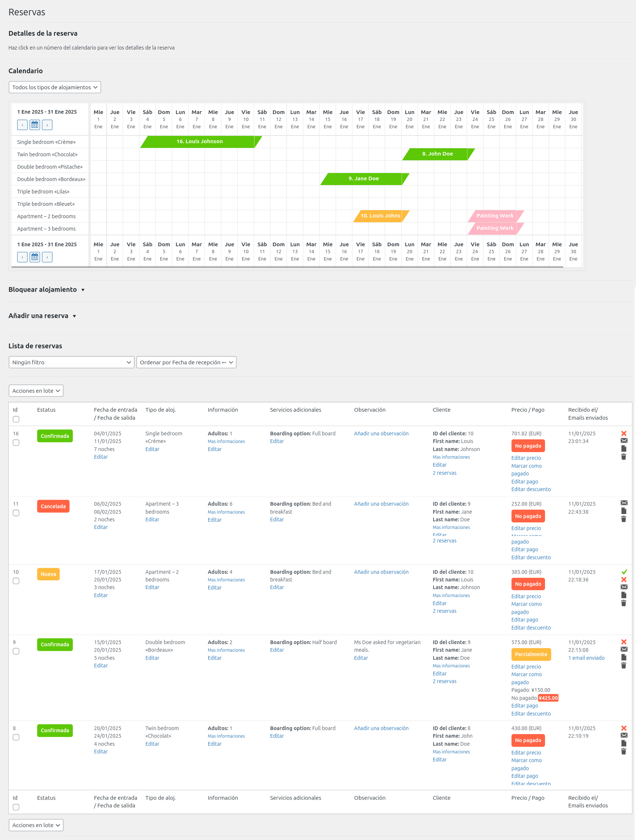Confirm new reservation 10 with green check icon
Viewport: 636px width, 840px height.
point(623,572)
